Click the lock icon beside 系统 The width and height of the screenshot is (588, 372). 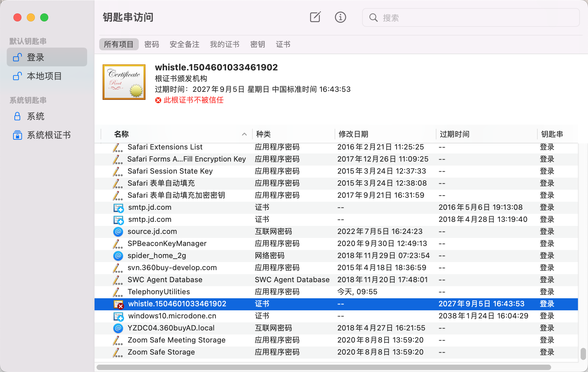tap(17, 116)
